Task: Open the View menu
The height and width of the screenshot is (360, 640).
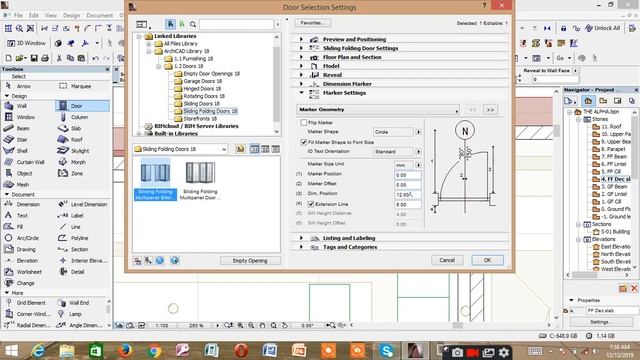Action: click(51, 16)
